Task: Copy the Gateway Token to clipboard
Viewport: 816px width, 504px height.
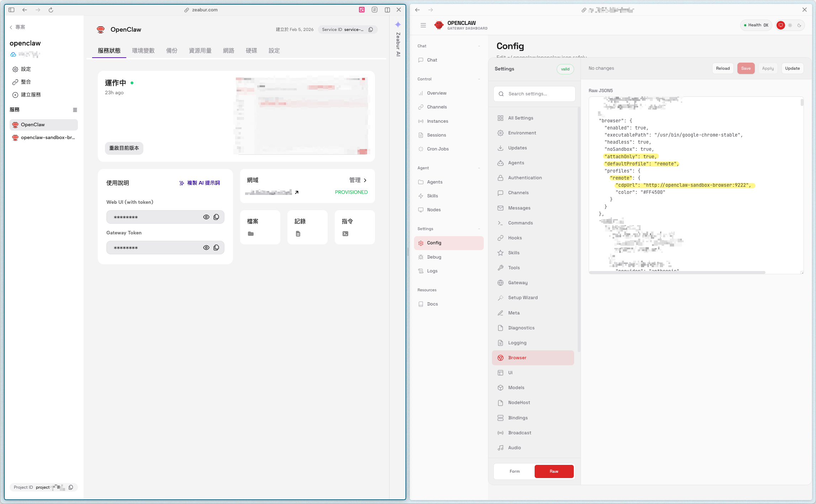Action: [x=216, y=248]
